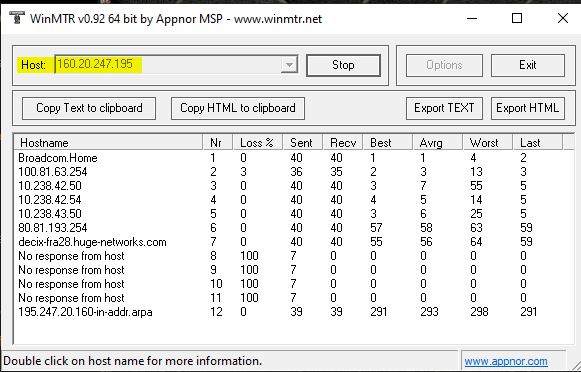Open the Host address dropdown arrow
581x372 pixels.
pos(289,65)
